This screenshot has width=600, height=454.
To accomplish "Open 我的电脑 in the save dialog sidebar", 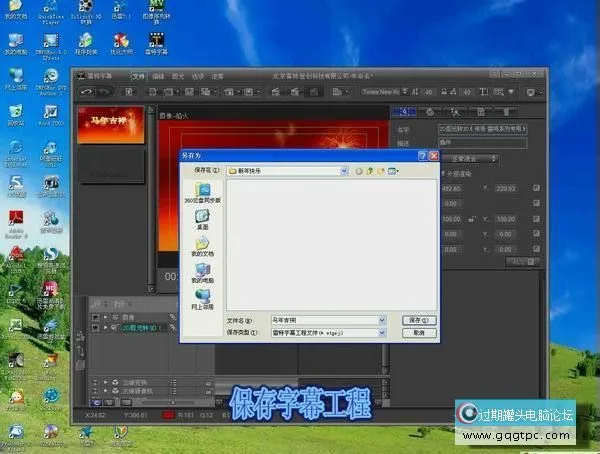I will 202,272.
